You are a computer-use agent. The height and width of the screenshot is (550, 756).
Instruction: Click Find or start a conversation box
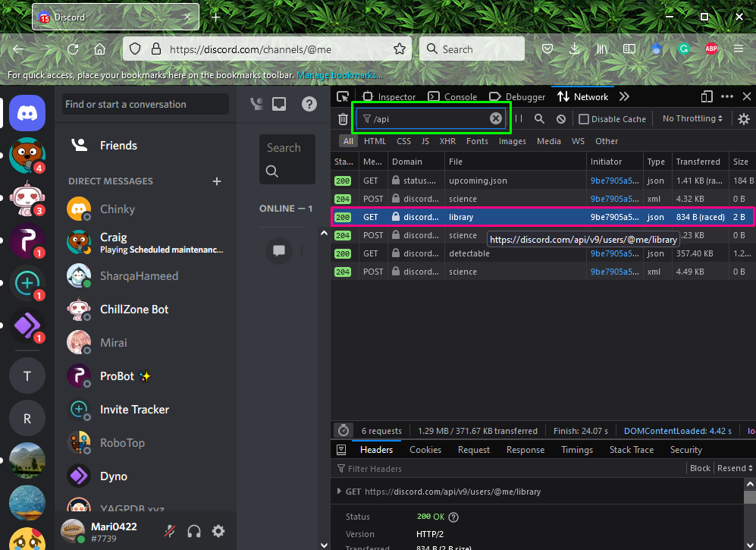tap(145, 104)
